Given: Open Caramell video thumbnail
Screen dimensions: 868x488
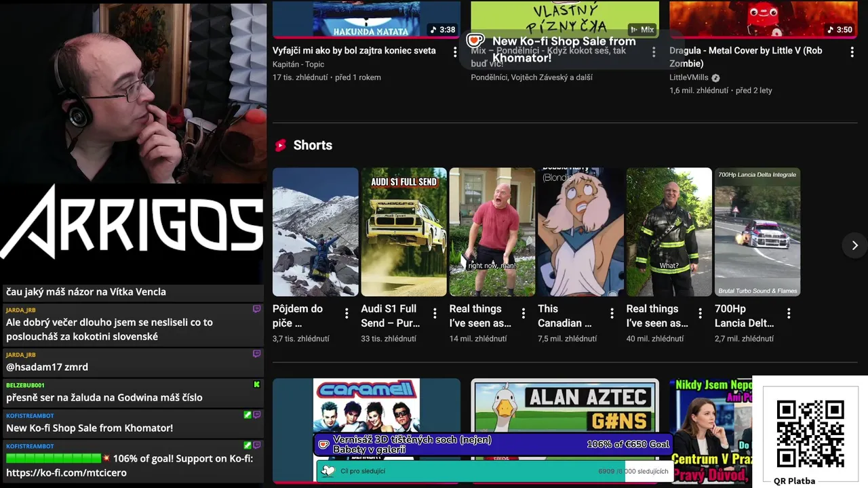Looking at the screenshot, I should (366, 430).
